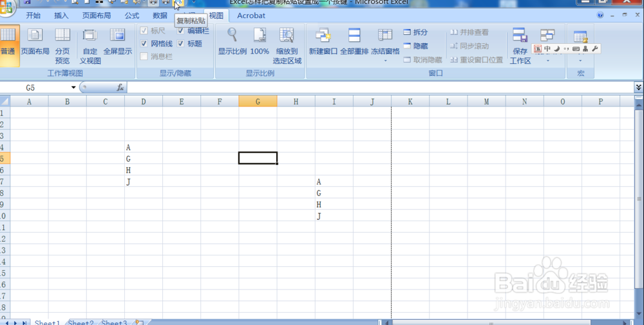Open the Name Box dropdown arrow
The height and width of the screenshot is (325, 644).
pyautogui.click(x=73, y=88)
